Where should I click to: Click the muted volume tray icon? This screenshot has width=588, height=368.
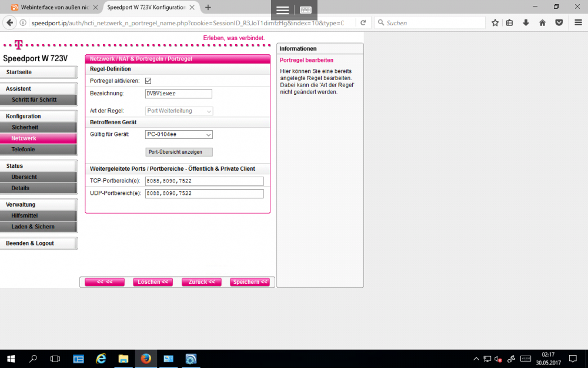(x=499, y=359)
